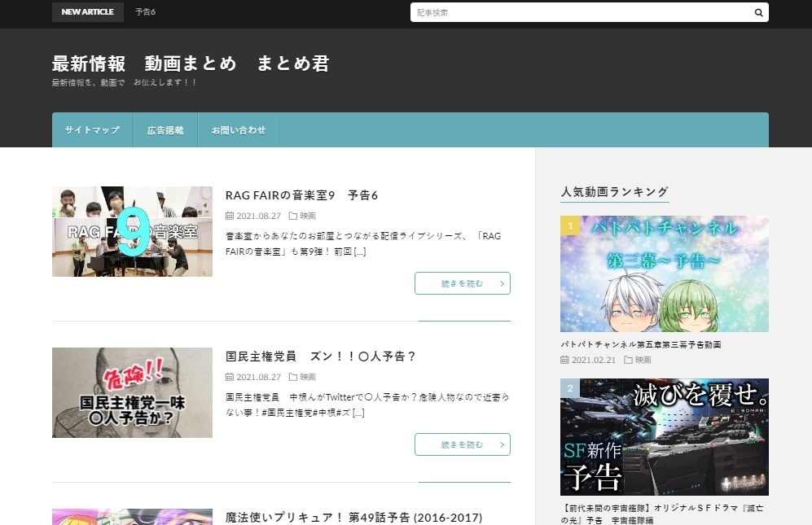
Task: Click folder icon in ranking 1 entry
Action: click(628, 360)
